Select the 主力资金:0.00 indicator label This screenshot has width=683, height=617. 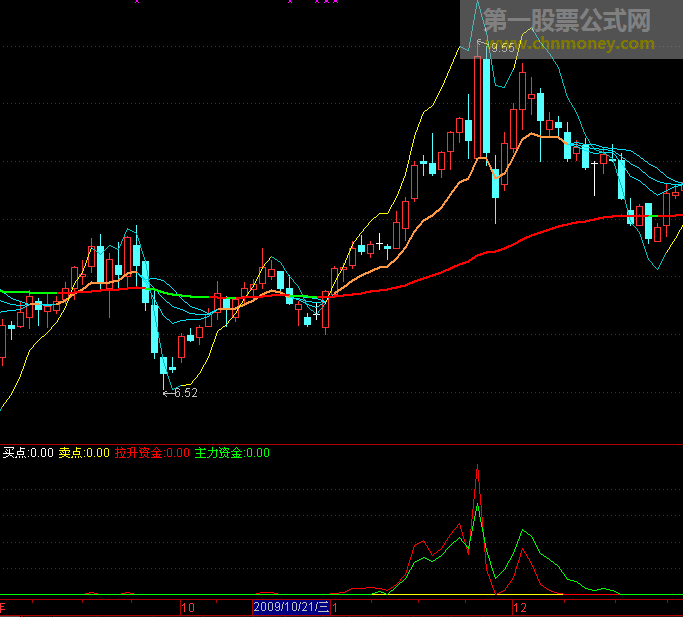tap(232, 453)
